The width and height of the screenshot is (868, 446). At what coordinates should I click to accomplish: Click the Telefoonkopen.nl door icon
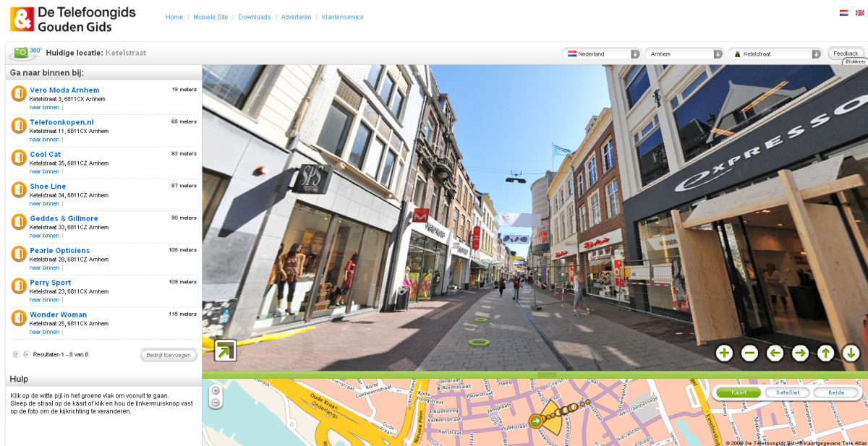pos(19,126)
